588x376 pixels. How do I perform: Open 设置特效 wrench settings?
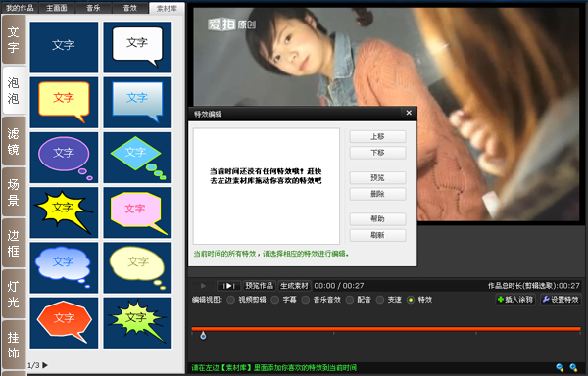click(x=561, y=300)
